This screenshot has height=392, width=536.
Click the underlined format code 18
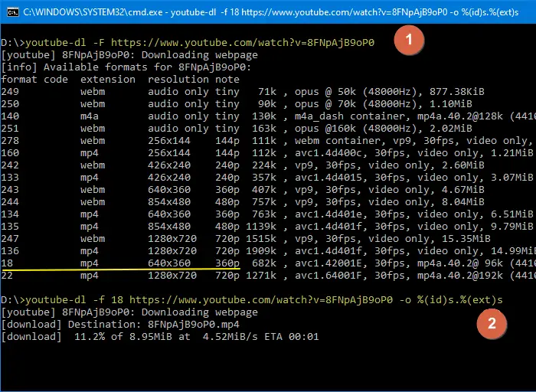7,263
